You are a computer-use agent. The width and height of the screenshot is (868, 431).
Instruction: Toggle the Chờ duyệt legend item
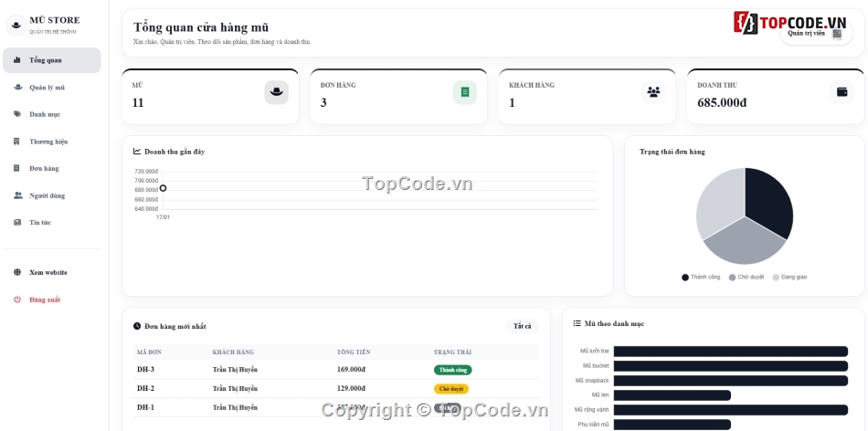pos(746,278)
